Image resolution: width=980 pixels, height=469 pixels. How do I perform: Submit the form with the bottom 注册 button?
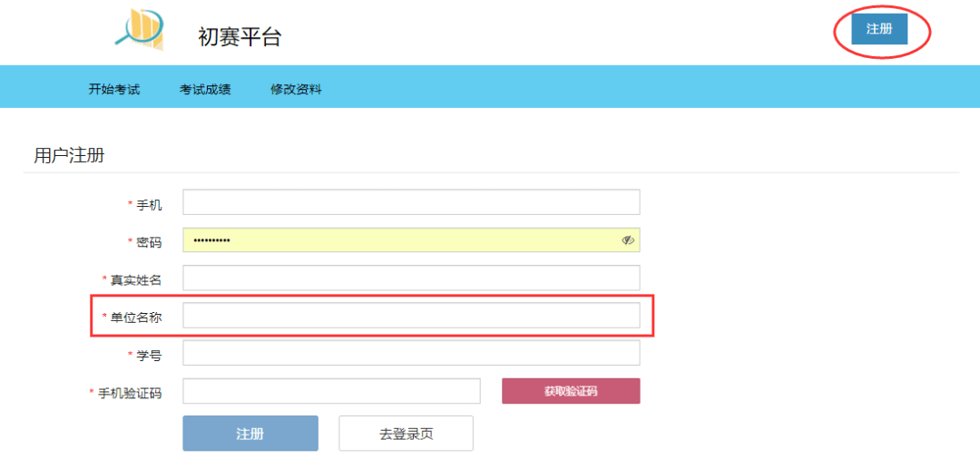click(x=250, y=434)
